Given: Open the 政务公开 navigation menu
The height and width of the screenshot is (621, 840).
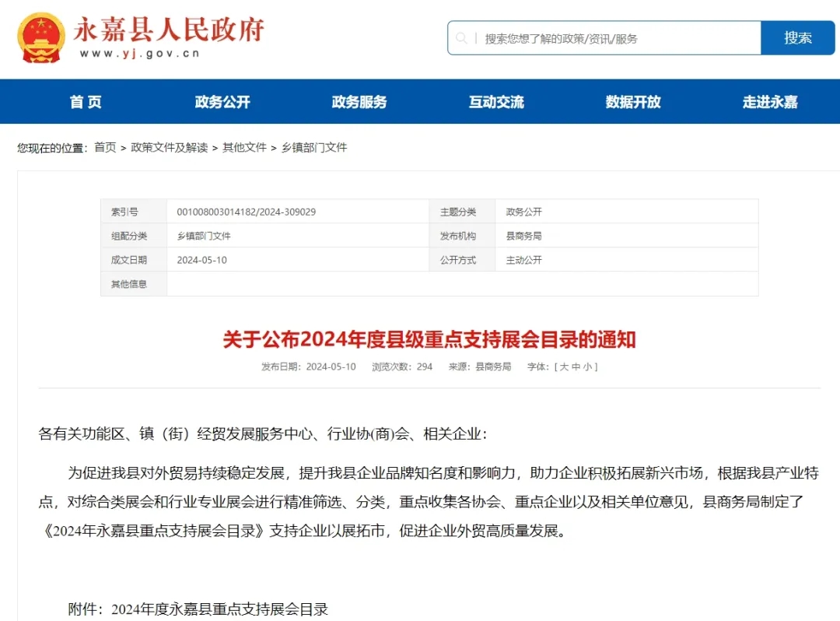Looking at the screenshot, I should [x=222, y=102].
